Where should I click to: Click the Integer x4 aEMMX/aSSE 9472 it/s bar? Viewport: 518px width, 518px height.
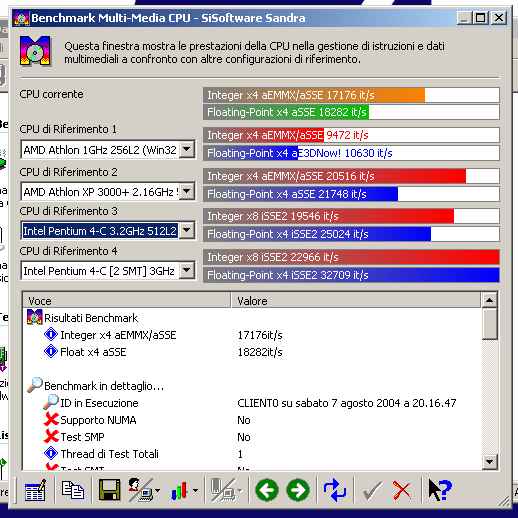(351, 135)
